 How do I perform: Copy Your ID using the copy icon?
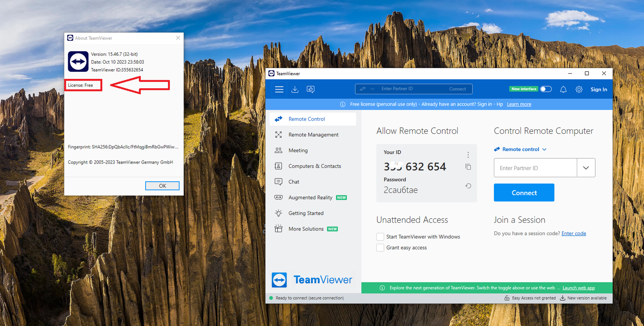(468, 167)
